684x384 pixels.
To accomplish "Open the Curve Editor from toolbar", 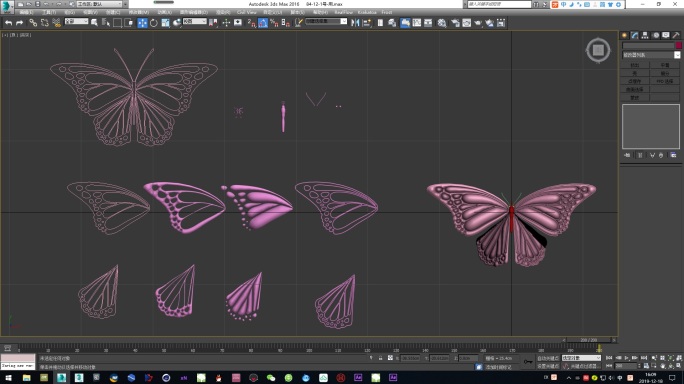I will pyautogui.click(x=417, y=23).
